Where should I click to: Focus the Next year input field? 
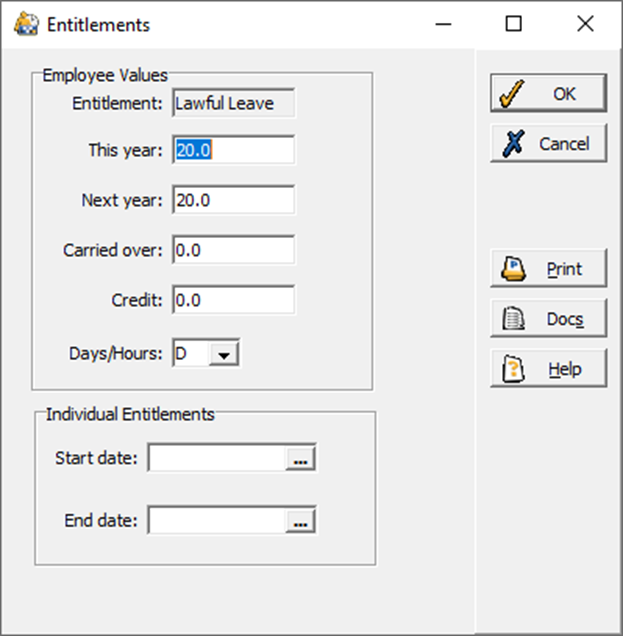tap(234, 200)
